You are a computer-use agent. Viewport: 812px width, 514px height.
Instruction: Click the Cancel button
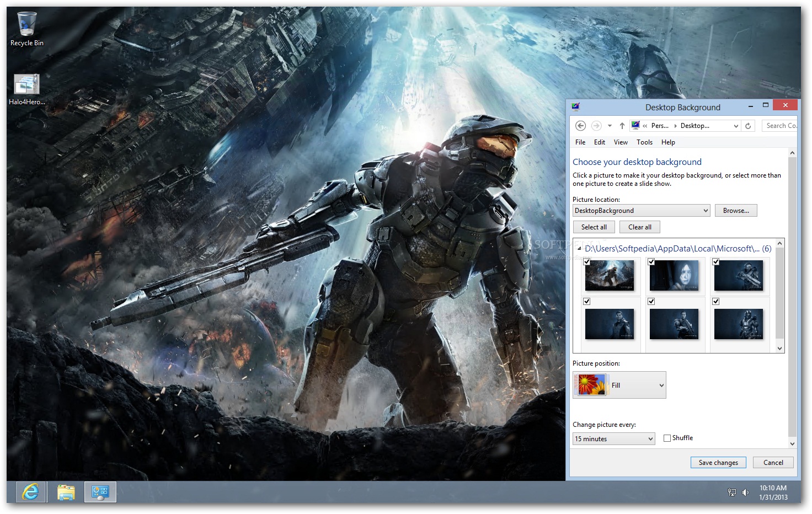click(x=773, y=463)
